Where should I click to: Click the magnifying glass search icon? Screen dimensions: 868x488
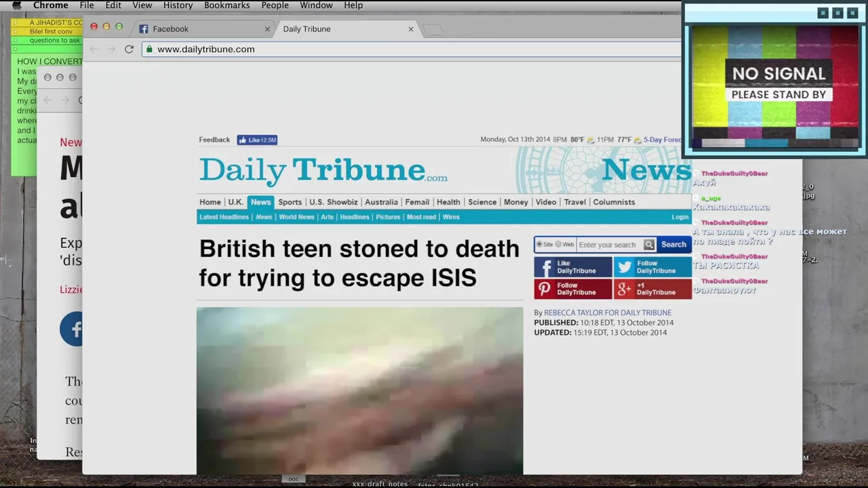(x=649, y=245)
